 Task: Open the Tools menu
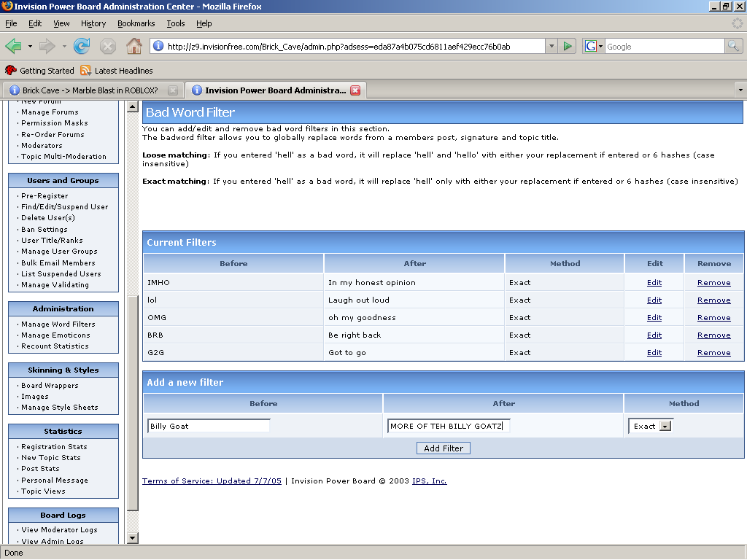click(175, 23)
